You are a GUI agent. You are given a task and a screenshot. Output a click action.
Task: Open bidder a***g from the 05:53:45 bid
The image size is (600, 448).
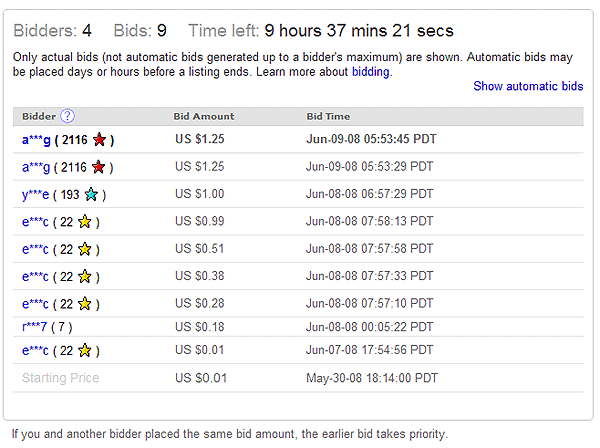36,140
